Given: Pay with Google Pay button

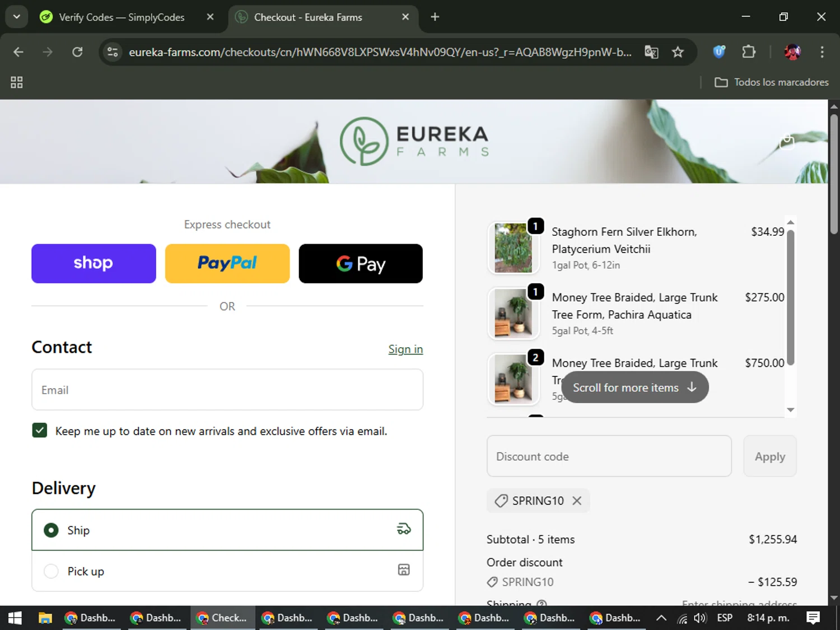Looking at the screenshot, I should 361,263.
